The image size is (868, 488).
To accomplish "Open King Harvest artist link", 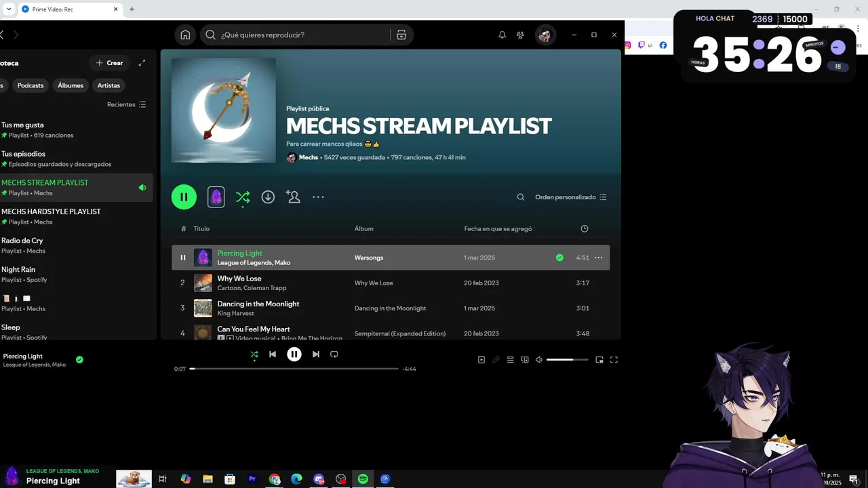I will (236, 313).
